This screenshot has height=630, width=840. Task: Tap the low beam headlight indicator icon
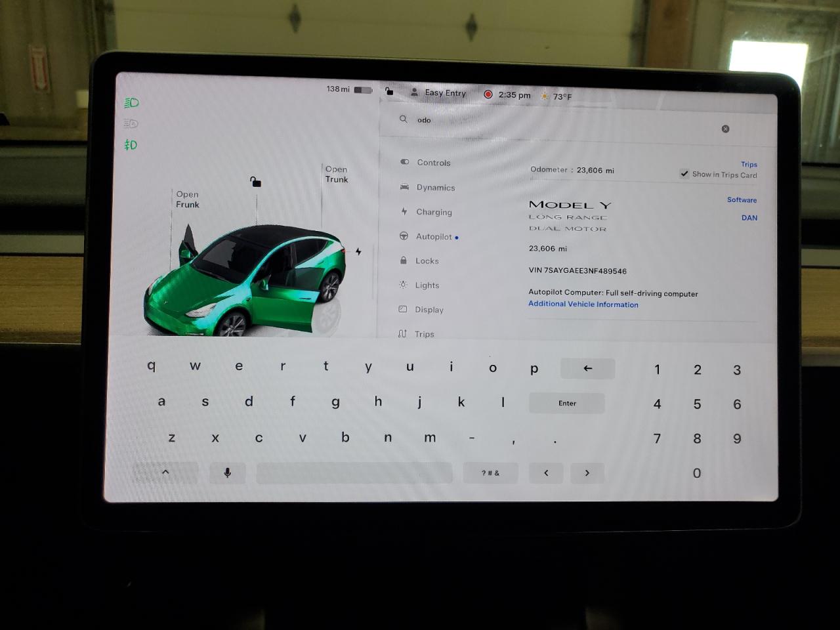(131, 102)
